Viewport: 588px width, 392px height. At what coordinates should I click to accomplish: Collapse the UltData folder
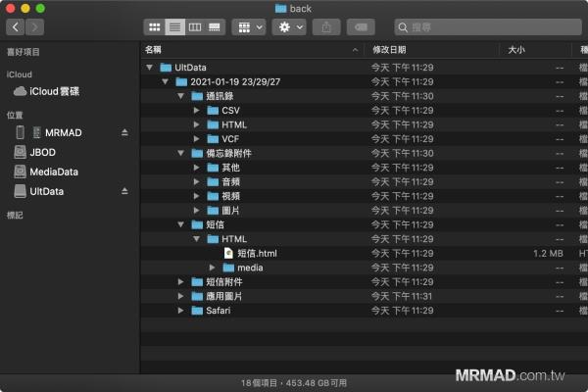coord(150,68)
